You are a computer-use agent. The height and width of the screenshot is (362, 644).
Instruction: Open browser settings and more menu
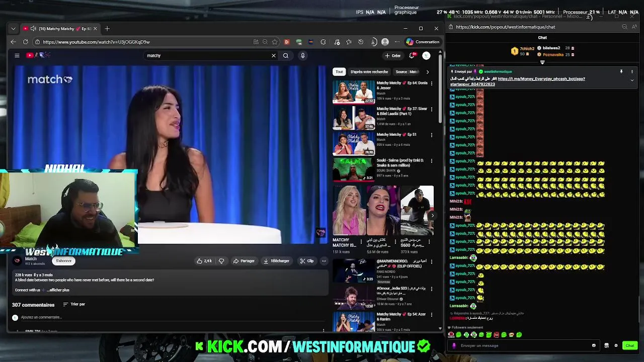click(x=397, y=42)
